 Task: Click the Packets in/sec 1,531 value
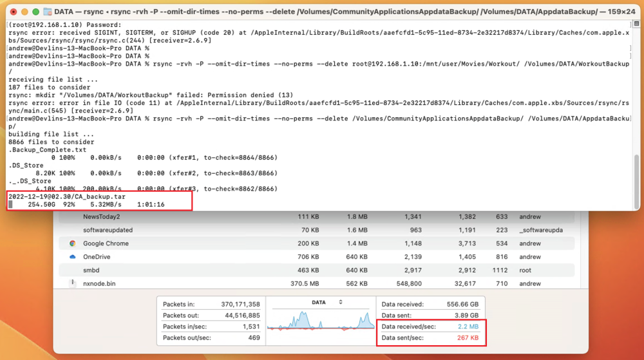pyautogui.click(x=252, y=327)
